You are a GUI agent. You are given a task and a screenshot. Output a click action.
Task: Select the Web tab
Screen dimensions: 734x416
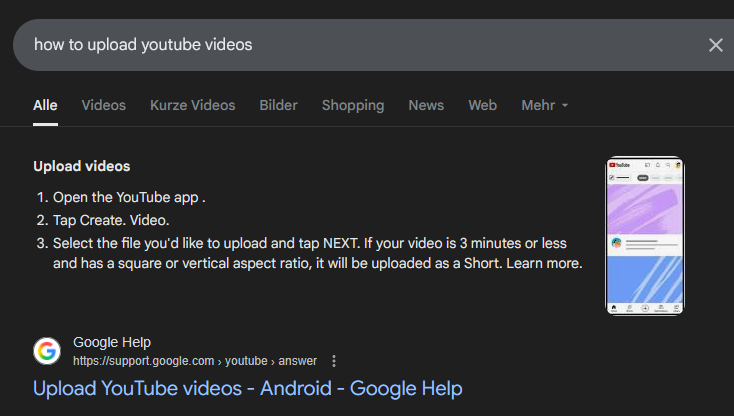pyautogui.click(x=483, y=105)
